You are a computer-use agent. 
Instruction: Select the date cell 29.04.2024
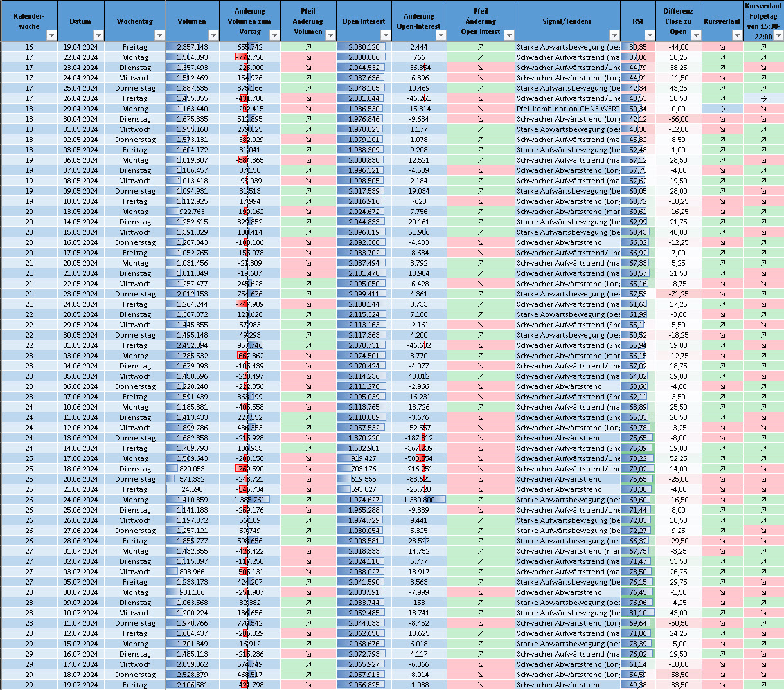[80, 109]
